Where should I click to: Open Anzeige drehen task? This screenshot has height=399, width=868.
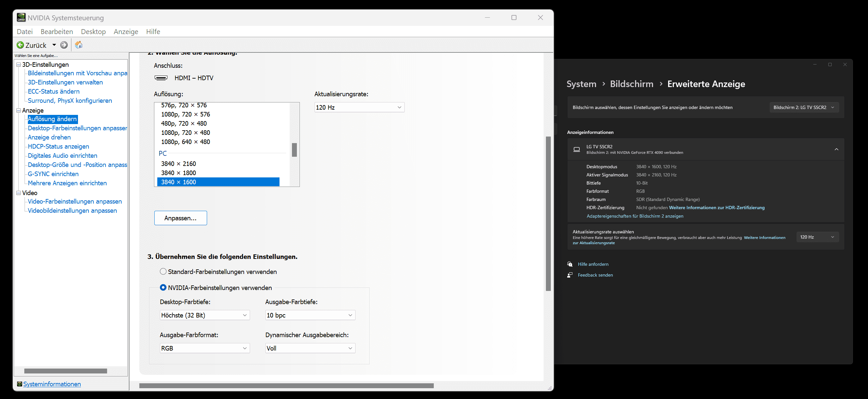[49, 137]
